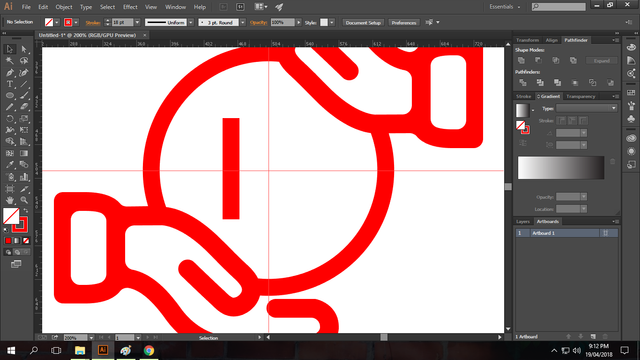Click the Minus Front shape mode icon

539,60
